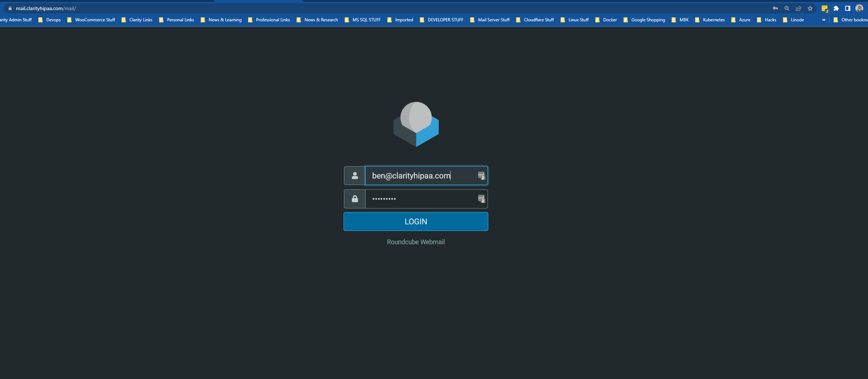Viewport: 868px width, 379px height.
Task: Open the Hacks bookmark folder
Action: 767,20
